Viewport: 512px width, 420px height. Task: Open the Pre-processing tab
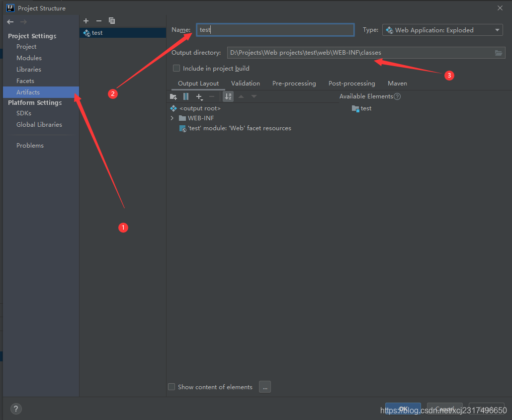[x=294, y=84]
